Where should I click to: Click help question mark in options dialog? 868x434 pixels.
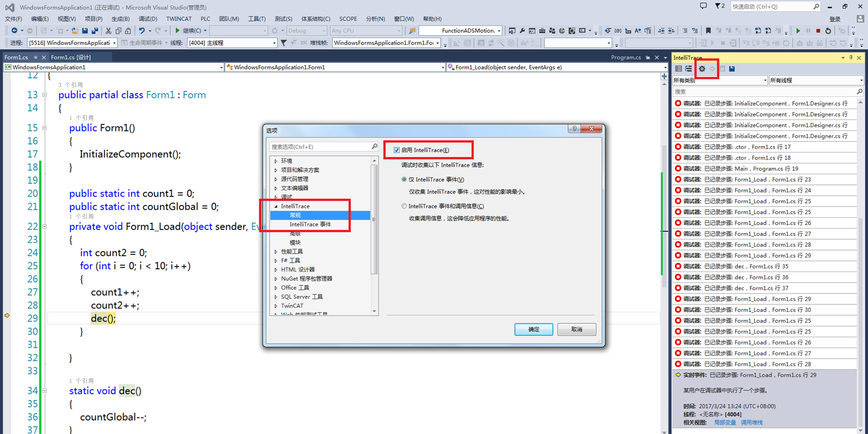click(574, 129)
